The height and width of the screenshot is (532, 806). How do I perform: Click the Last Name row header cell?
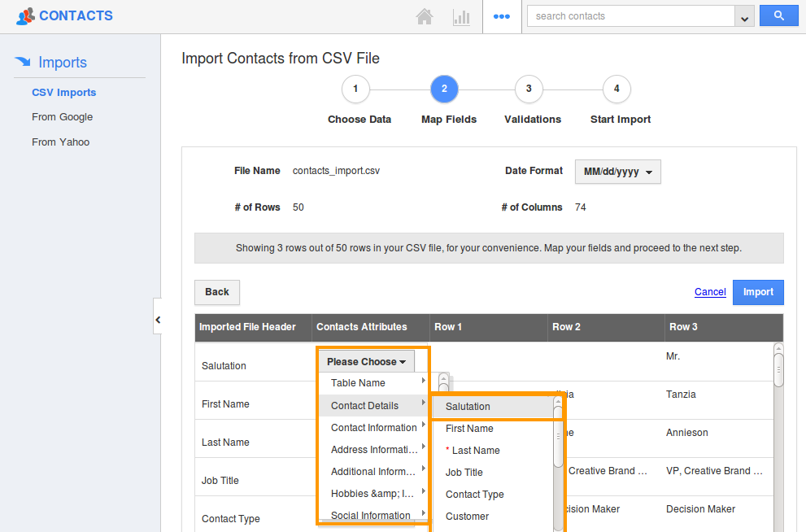click(x=225, y=443)
